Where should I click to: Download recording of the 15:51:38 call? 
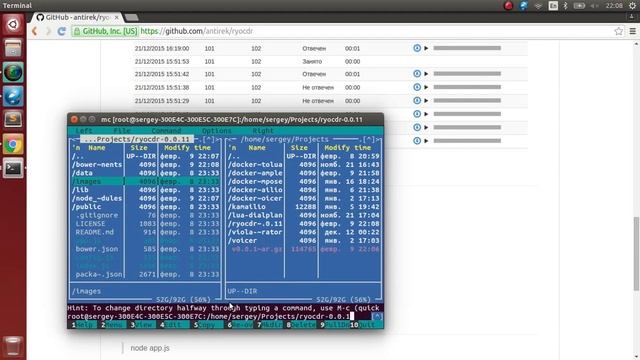417,87
